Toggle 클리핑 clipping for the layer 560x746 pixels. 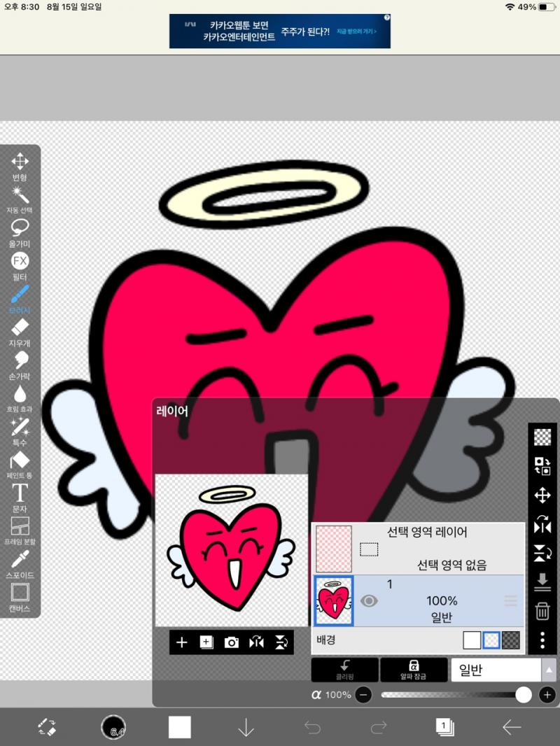click(x=344, y=670)
